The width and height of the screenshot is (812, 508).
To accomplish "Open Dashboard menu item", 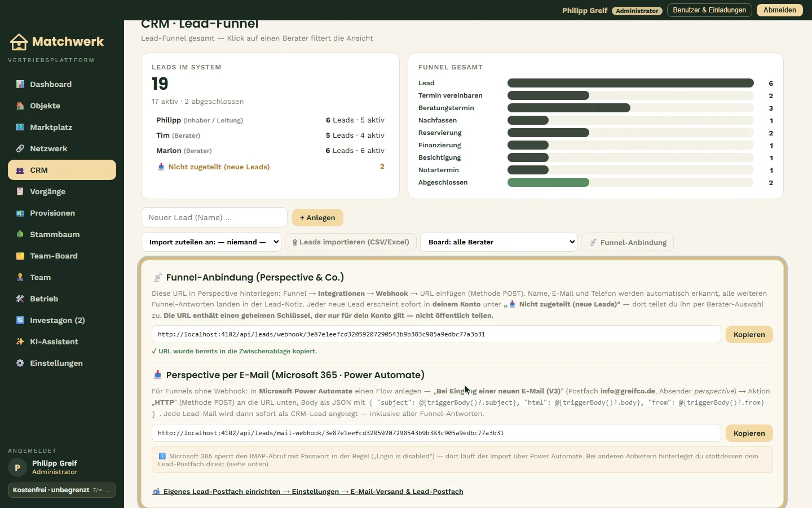I will point(62,84).
